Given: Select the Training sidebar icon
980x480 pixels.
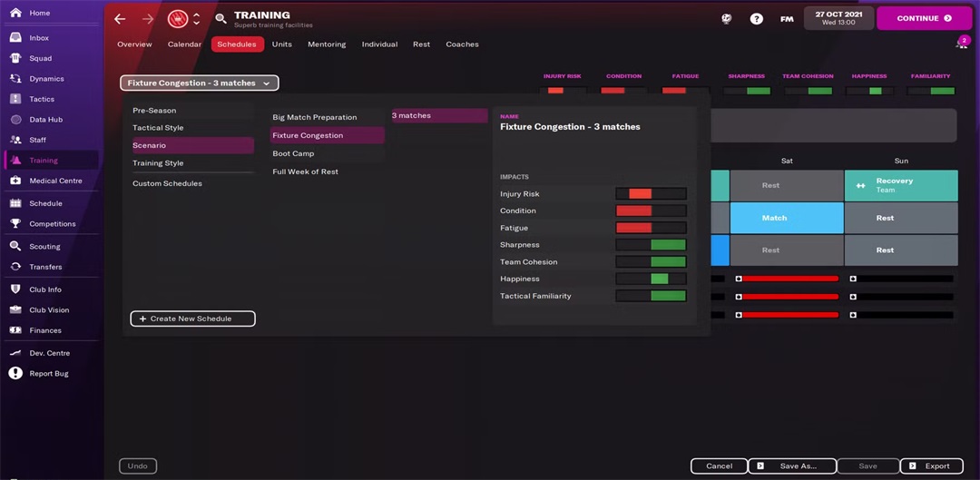Looking at the screenshot, I should (x=16, y=160).
